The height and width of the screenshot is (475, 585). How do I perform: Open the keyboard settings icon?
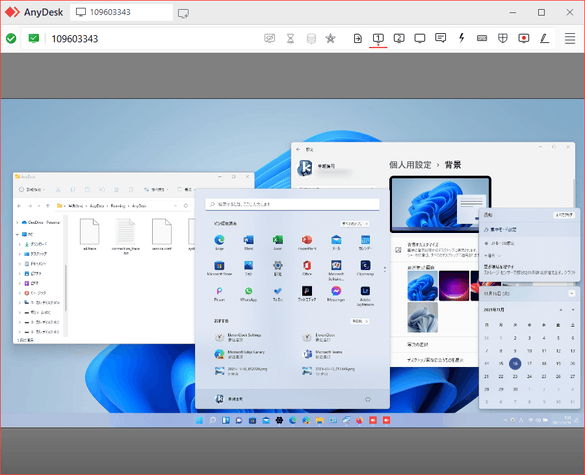[482, 38]
